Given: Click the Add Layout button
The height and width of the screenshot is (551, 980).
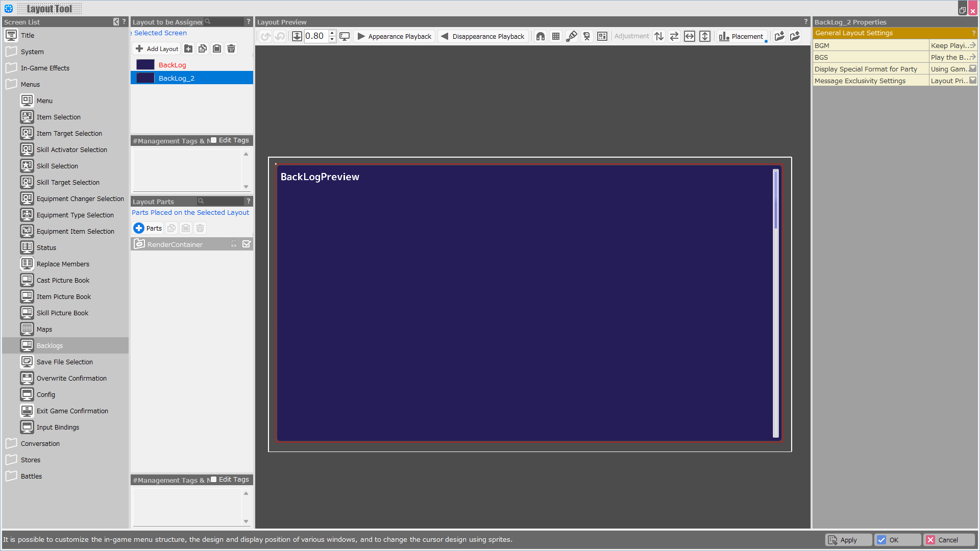Looking at the screenshot, I should [157, 48].
